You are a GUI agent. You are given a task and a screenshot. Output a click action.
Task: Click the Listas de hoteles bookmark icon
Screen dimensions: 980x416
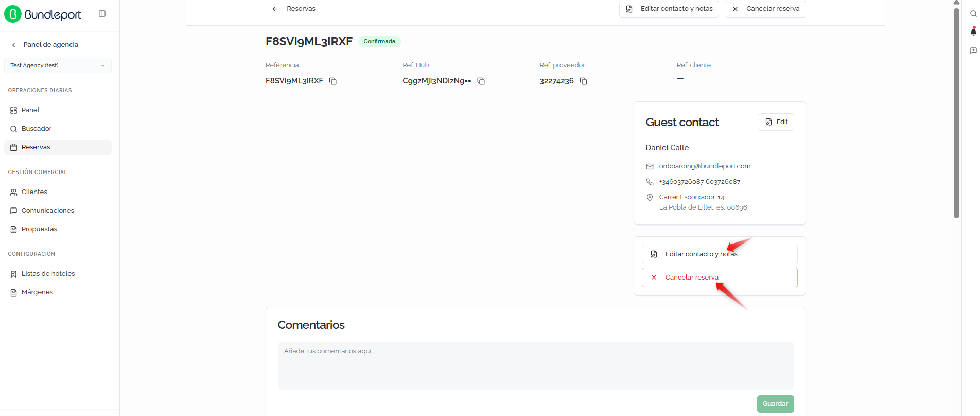point(14,274)
